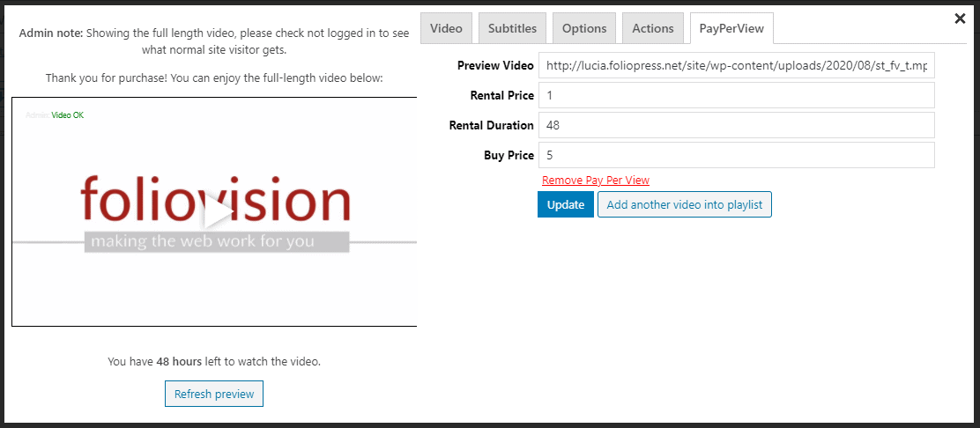Click the Preview Video URL field
The image size is (980, 428).
click(x=736, y=65)
